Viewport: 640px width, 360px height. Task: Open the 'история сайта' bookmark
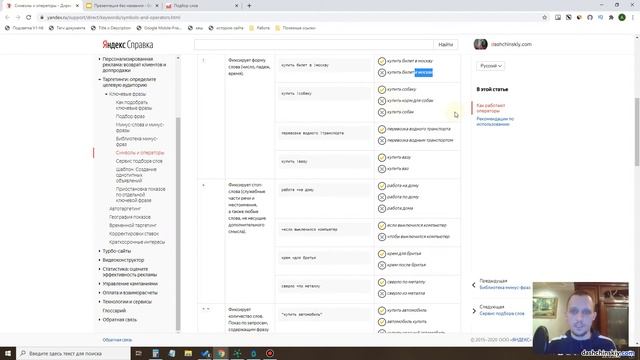[x=226, y=28]
